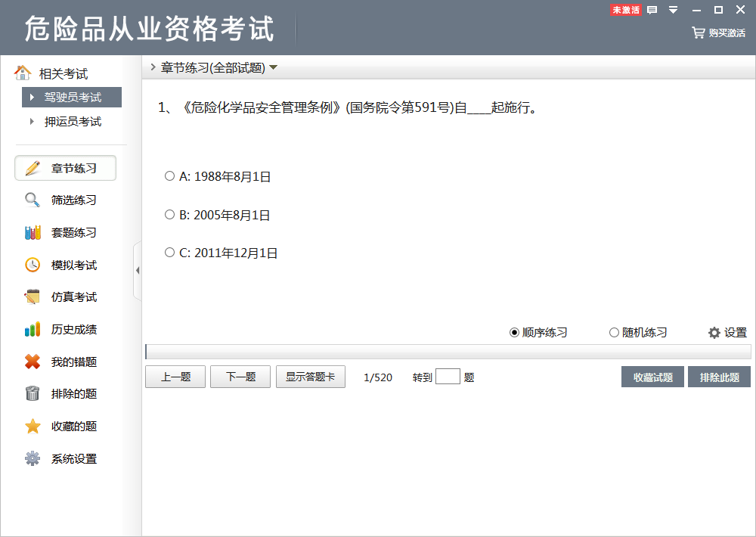The height and width of the screenshot is (537, 756).
Task: Go to the next question with 下一题
Action: [x=240, y=376]
